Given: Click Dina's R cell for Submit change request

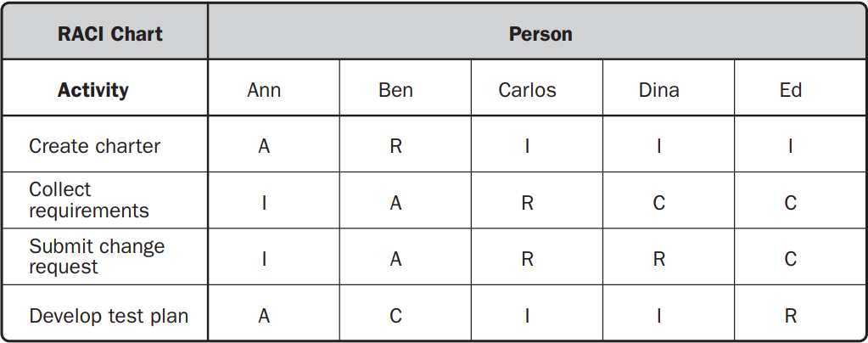Looking at the screenshot, I should (x=658, y=260).
